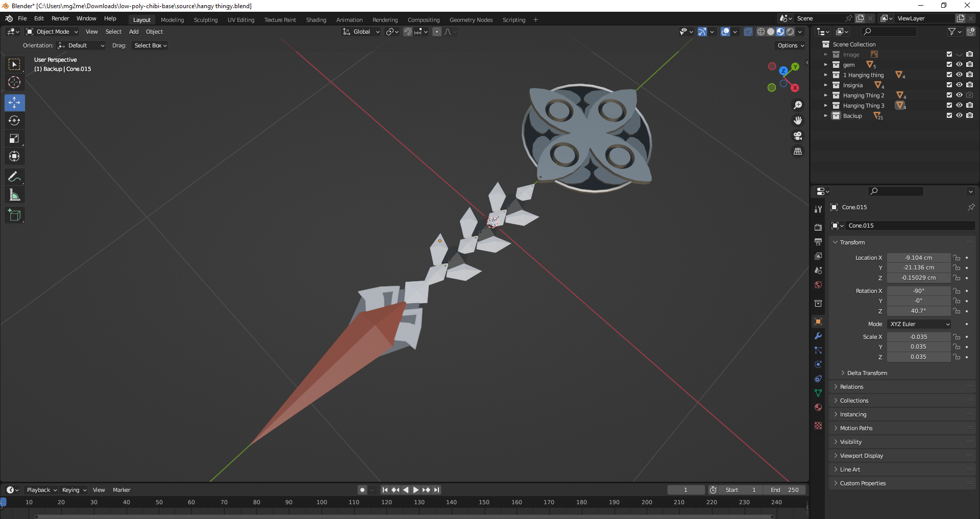Toggle viewport visibility of Backup collection

(x=959, y=116)
